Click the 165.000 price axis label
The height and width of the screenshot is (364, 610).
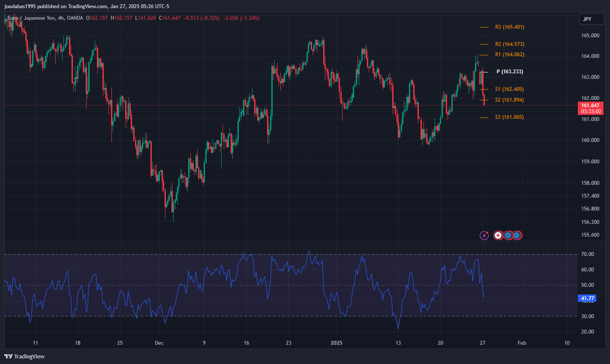(x=590, y=36)
